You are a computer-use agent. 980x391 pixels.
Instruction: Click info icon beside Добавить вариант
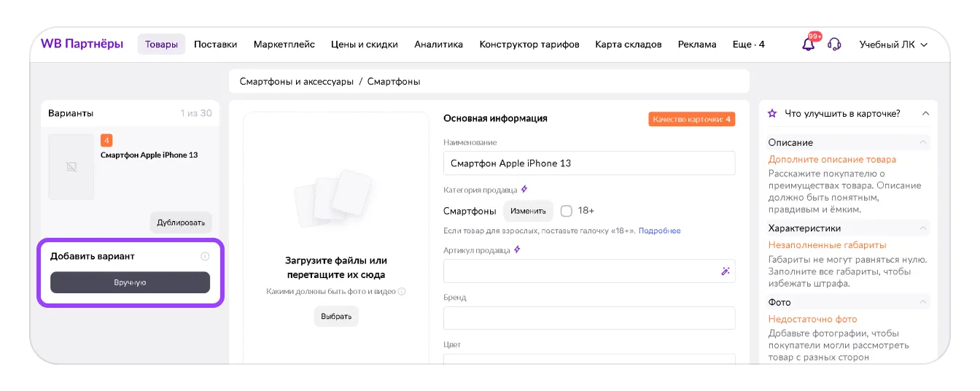coord(205,256)
